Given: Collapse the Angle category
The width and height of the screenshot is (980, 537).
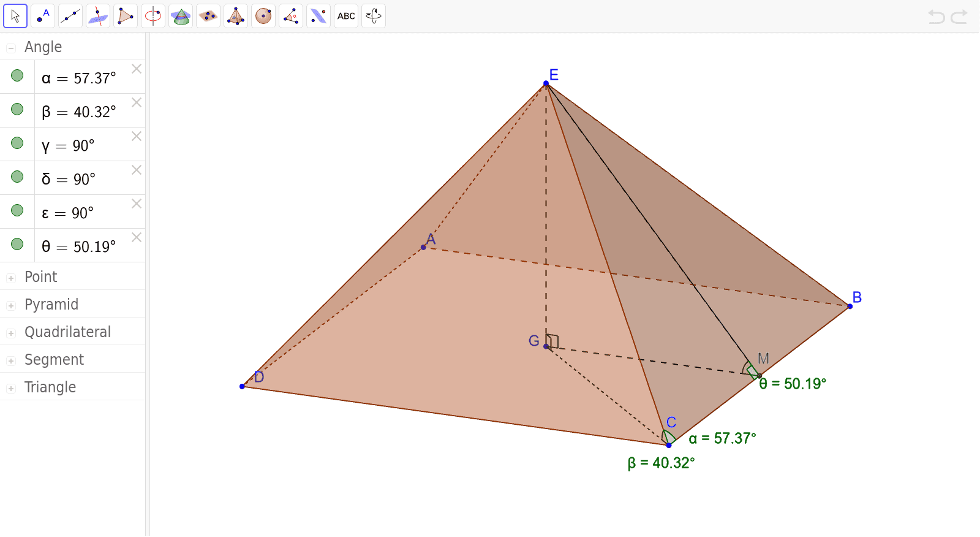Looking at the screenshot, I should click(11, 48).
